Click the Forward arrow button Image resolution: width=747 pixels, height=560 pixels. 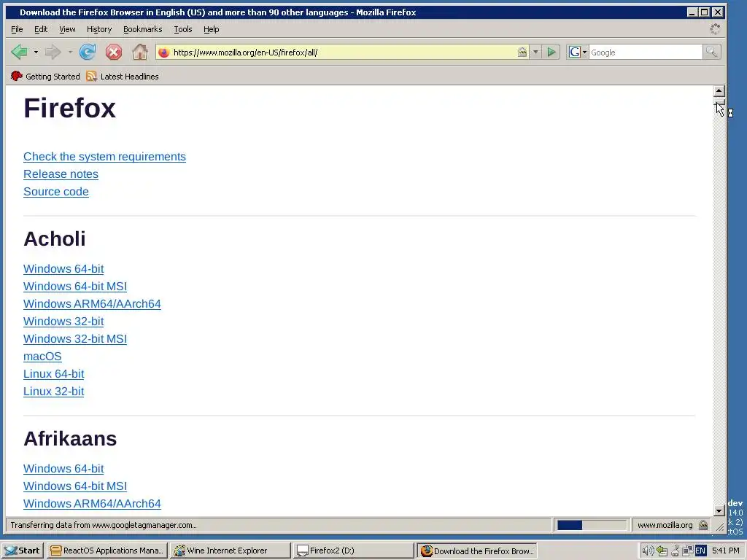53,52
